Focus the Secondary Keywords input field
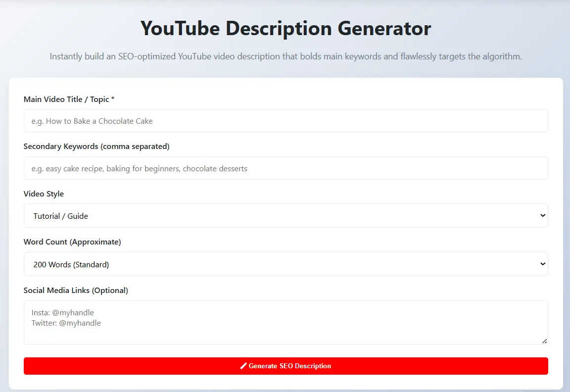Image resolution: width=570 pixels, height=392 pixels. 285,168
